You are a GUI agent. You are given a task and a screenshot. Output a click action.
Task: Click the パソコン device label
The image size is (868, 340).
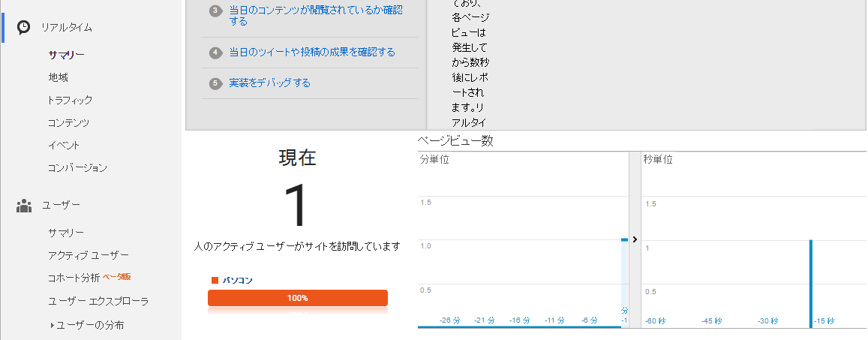[x=238, y=280]
